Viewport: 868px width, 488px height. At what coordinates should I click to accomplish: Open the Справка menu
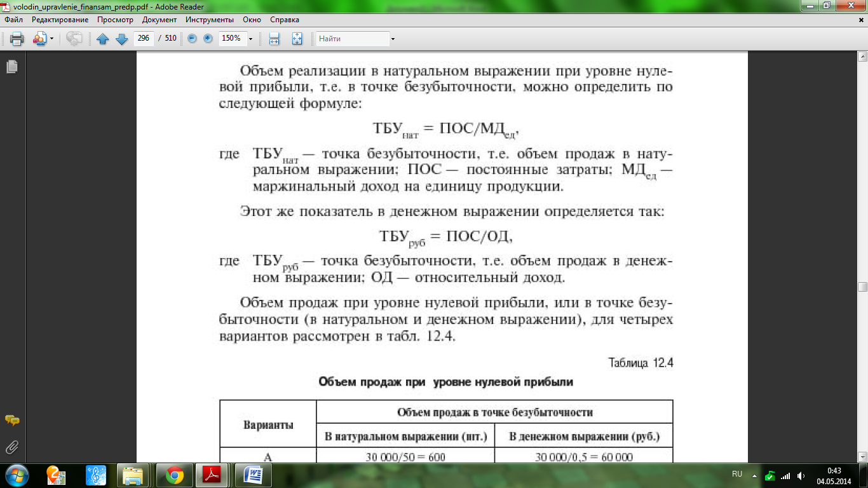click(285, 20)
